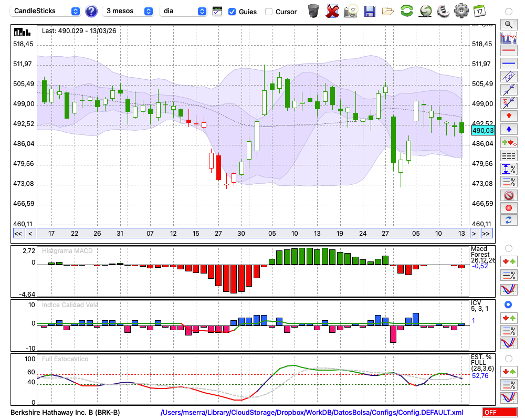Open the CandleSticks chart type dropdown
Viewport: 525px width, 420px height.
(x=46, y=11)
